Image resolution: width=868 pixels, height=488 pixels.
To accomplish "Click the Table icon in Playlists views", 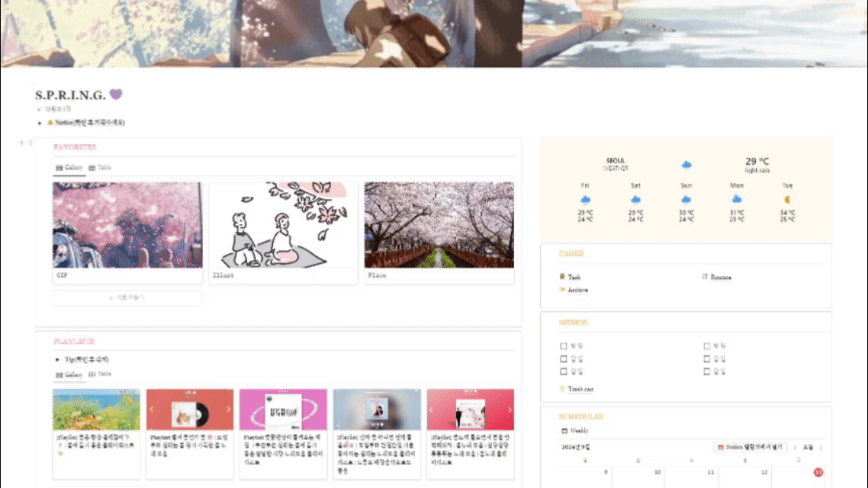I will (92, 374).
